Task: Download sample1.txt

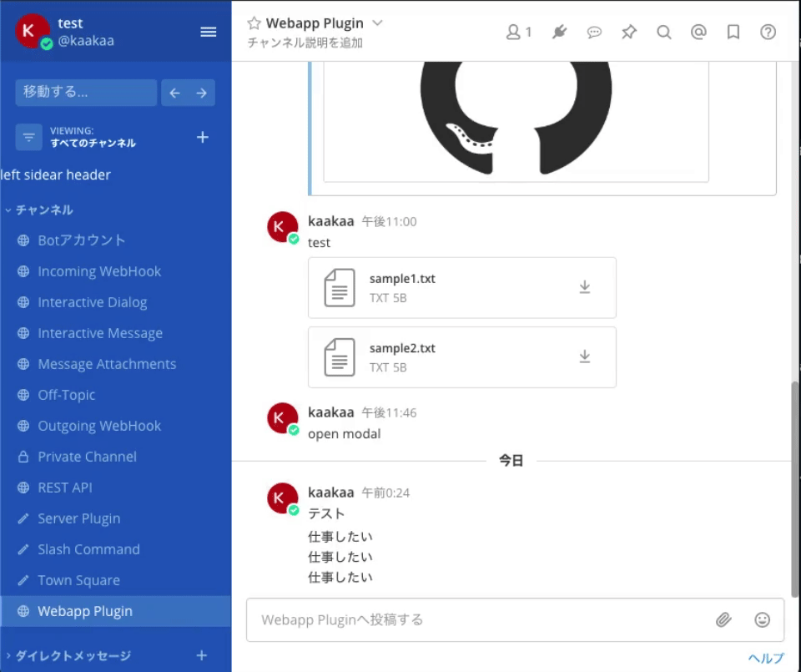Action: pyautogui.click(x=585, y=287)
